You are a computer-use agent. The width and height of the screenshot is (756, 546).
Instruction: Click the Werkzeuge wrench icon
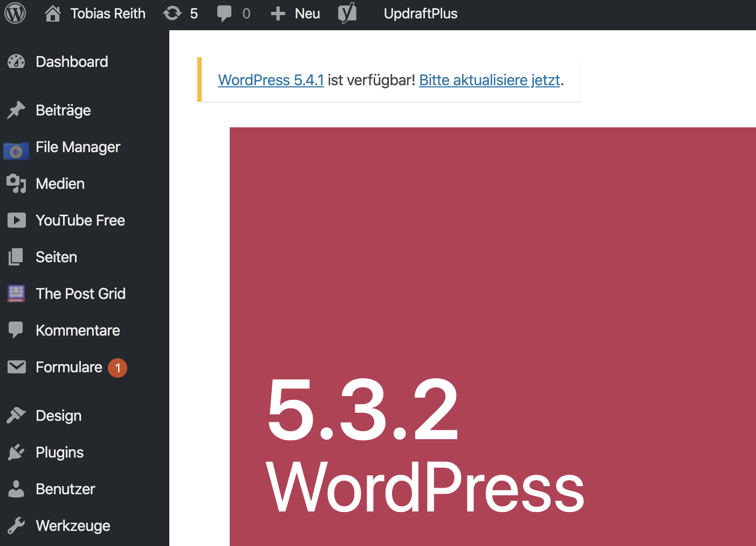click(16, 525)
